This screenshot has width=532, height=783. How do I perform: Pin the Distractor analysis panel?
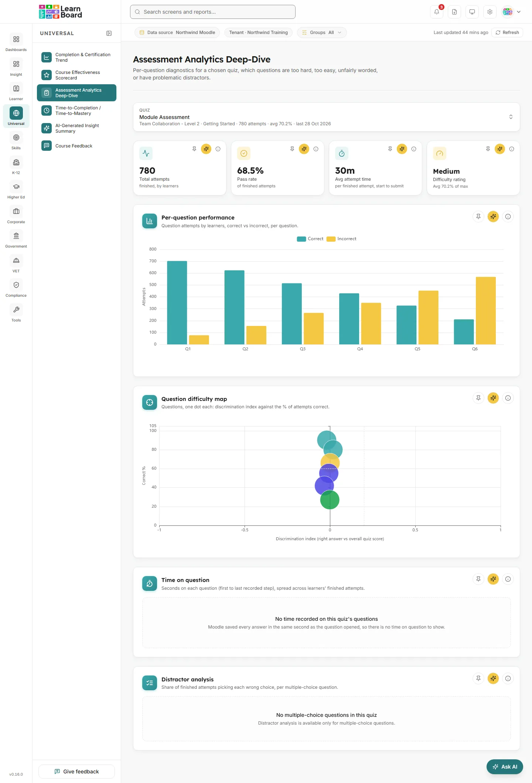pyautogui.click(x=478, y=678)
